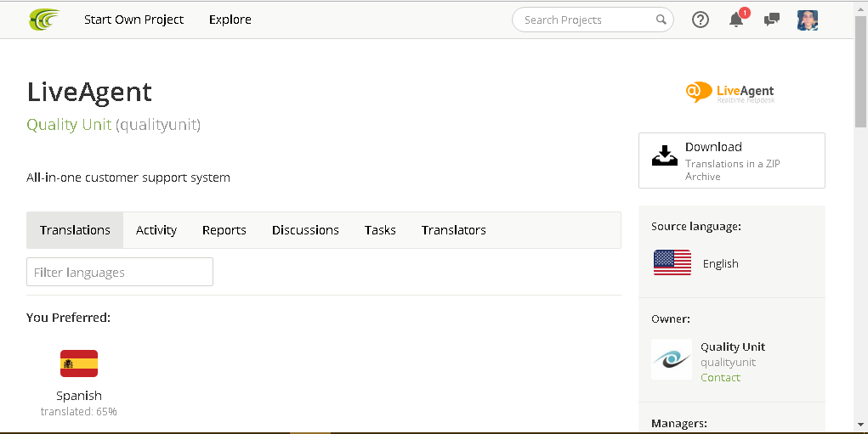Screen dimensions: 868x434
Task: Open the notifications bell icon
Action: click(736, 20)
